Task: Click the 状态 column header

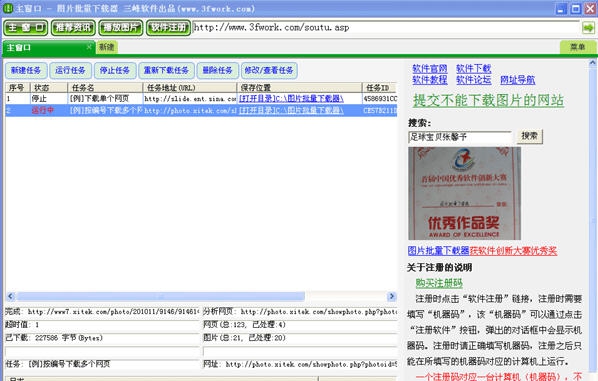Action: click(x=49, y=88)
